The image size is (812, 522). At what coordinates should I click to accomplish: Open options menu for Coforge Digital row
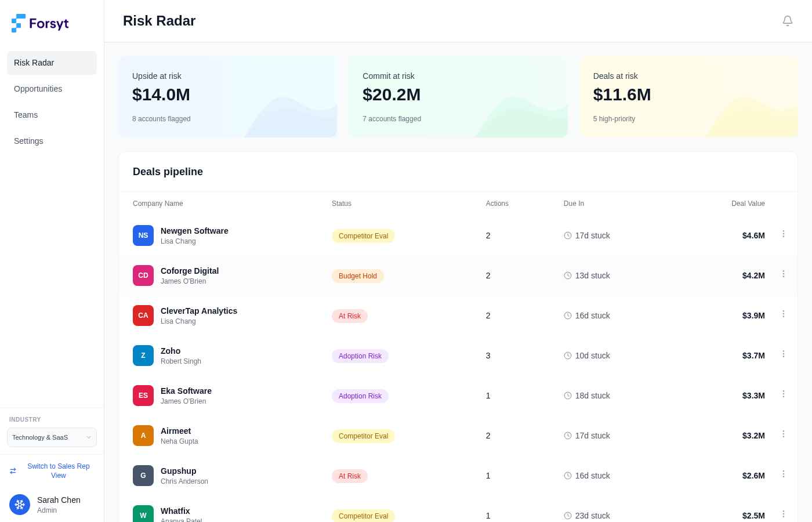tap(784, 274)
